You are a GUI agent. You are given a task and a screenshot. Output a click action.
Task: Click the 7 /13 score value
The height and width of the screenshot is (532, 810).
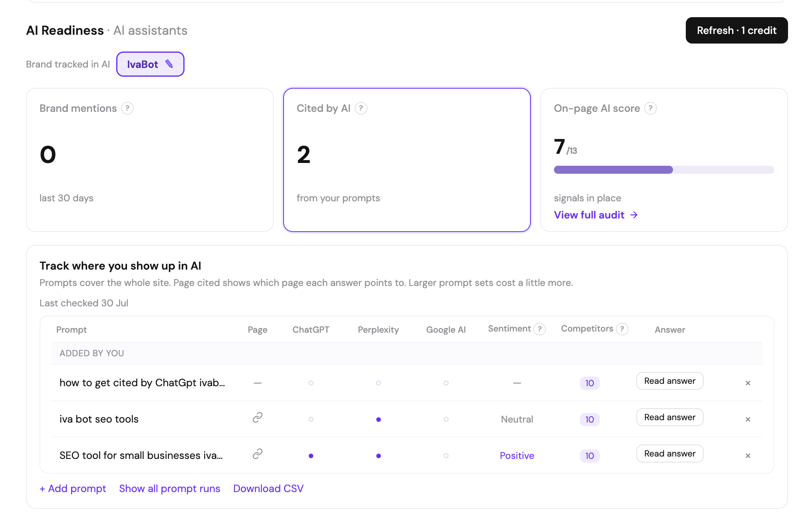click(x=565, y=147)
